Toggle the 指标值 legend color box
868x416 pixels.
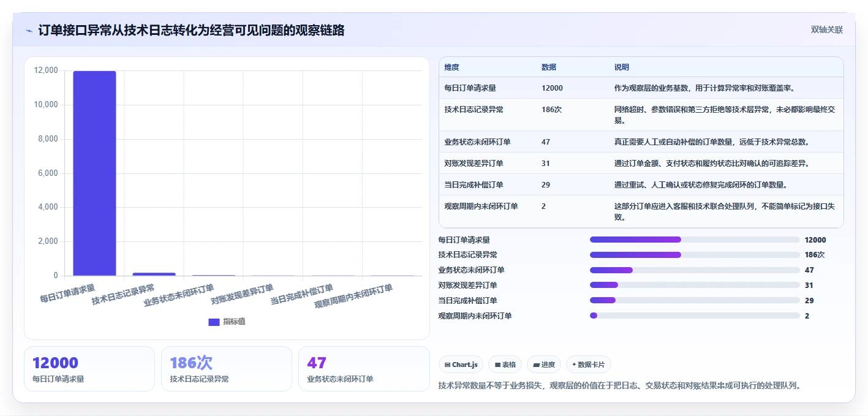point(214,322)
